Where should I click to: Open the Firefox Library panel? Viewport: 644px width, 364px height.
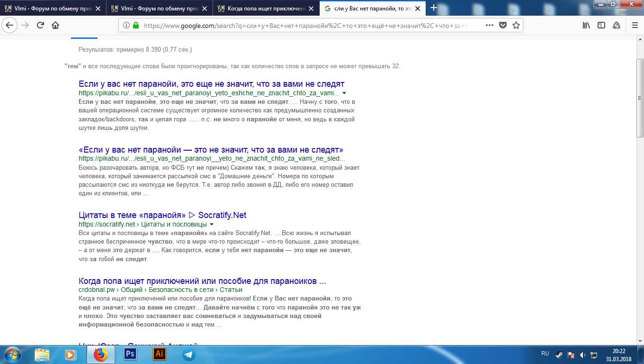click(586, 25)
